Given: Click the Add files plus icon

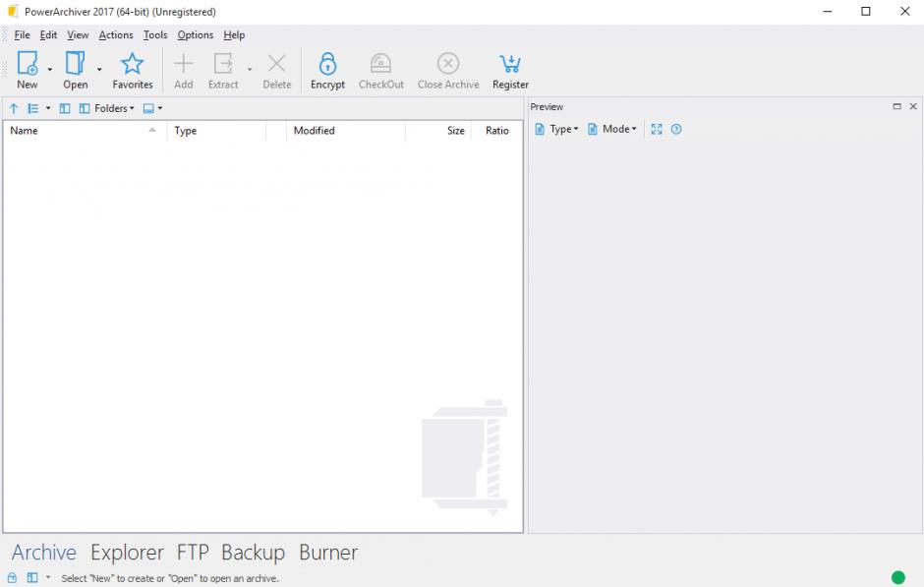Looking at the screenshot, I should (x=183, y=63).
